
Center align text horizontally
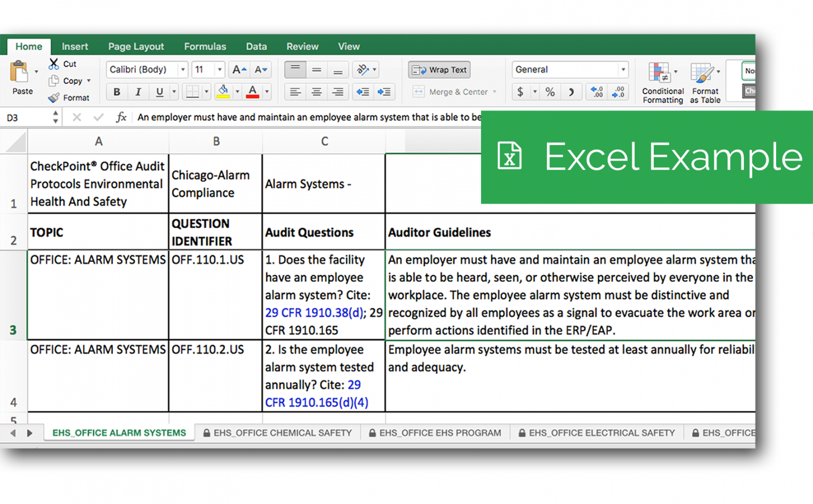click(x=316, y=92)
